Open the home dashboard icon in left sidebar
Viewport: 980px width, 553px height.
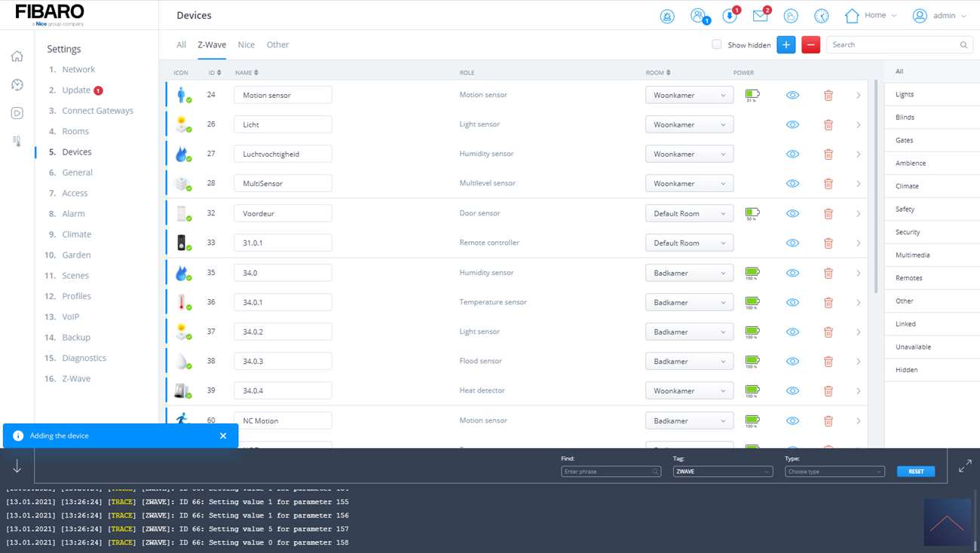point(17,57)
